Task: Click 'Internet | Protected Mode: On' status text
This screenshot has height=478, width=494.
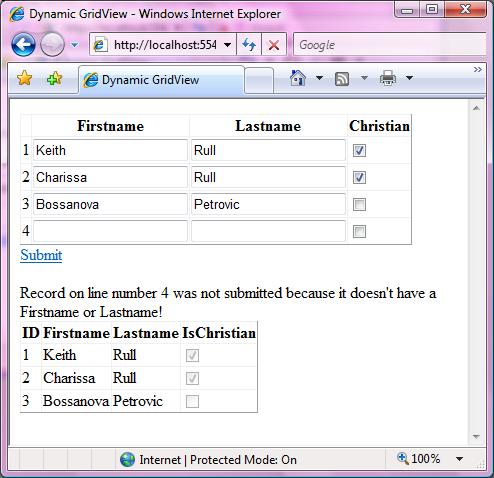Action: pyautogui.click(x=218, y=460)
